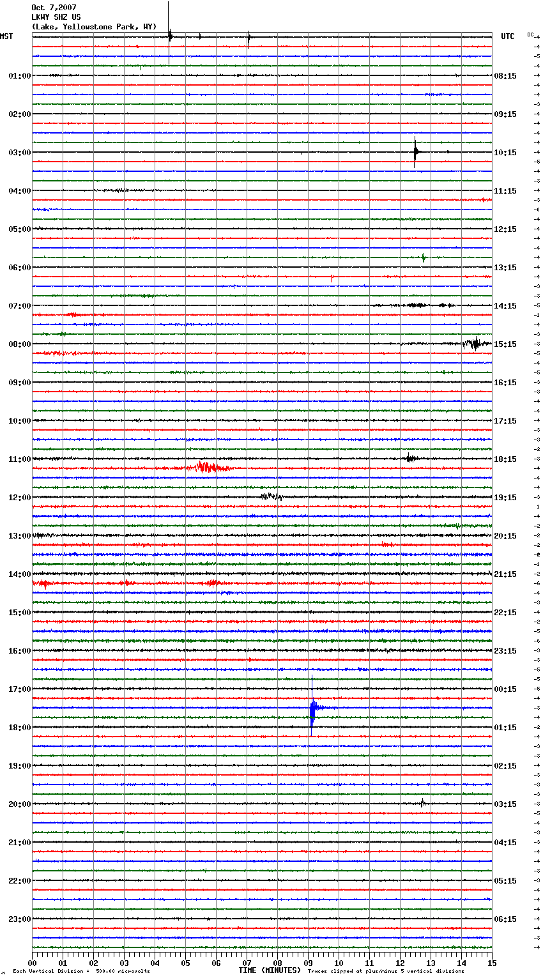Image resolution: width=543 pixels, height=980 pixels.
Task: Click 'Each Vertical Division = 500.00 microvolts' note
Action: [81, 971]
